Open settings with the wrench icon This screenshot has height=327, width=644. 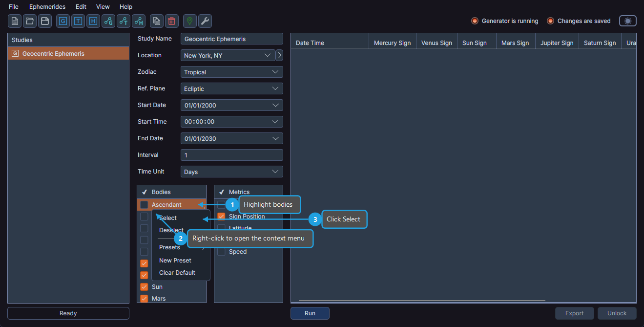pyautogui.click(x=205, y=21)
